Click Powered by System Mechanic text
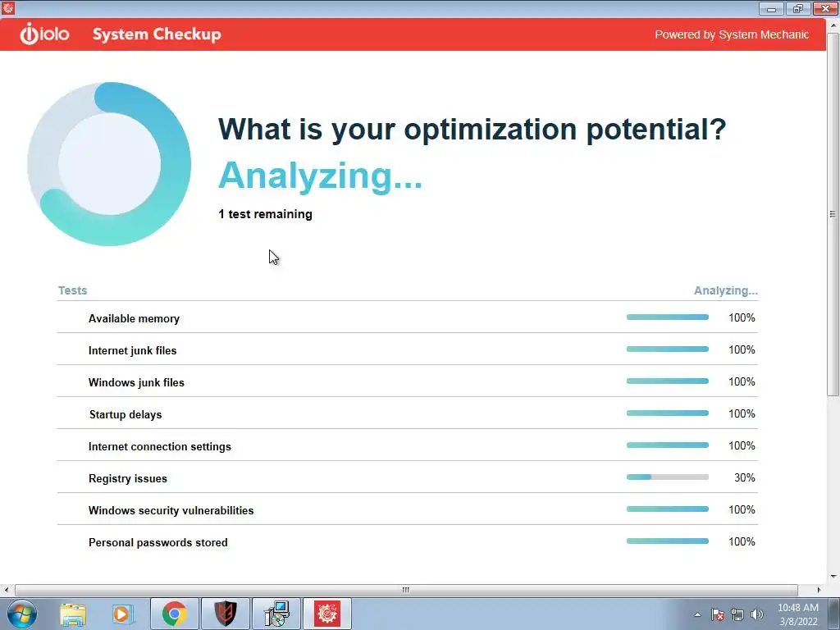The width and height of the screenshot is (840, 630). click(732, 34)
